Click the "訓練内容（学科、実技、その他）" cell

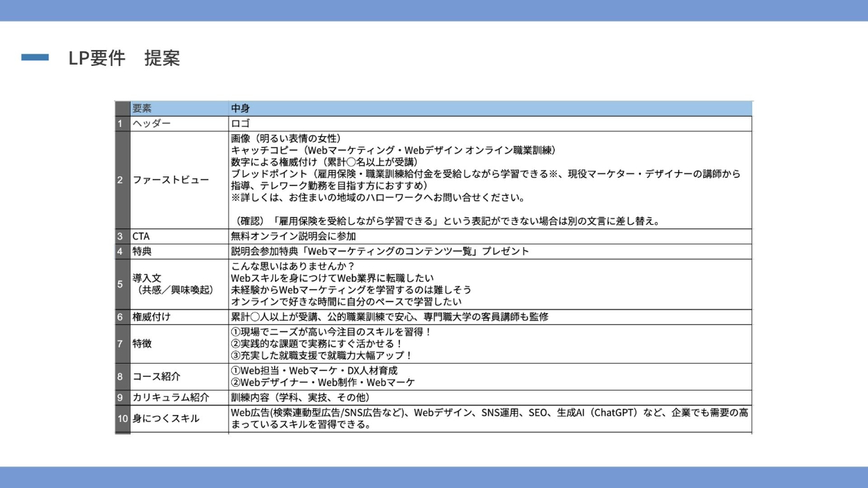click(x=490, y=398)
